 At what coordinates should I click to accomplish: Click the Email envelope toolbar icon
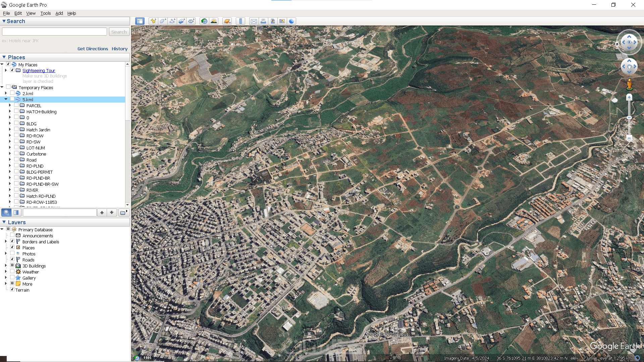point(254,21)
